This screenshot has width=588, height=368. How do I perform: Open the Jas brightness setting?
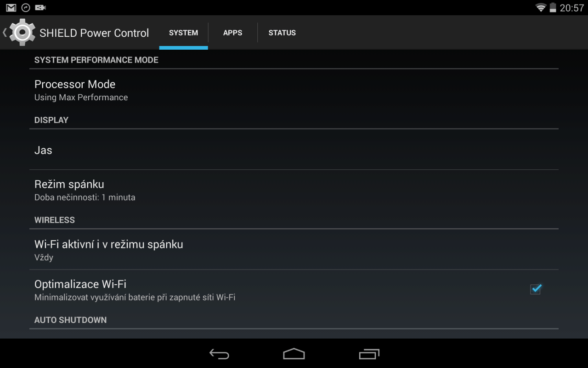click(294, 150)
